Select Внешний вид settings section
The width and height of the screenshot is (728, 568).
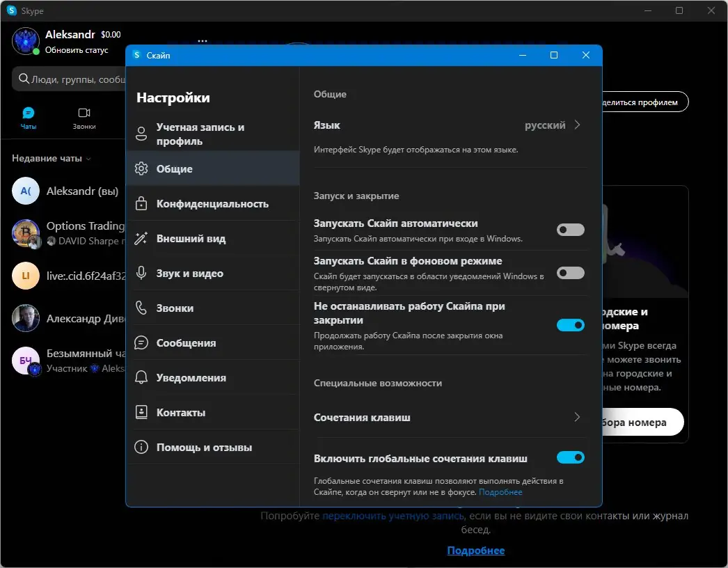click(x=213, y=238)
